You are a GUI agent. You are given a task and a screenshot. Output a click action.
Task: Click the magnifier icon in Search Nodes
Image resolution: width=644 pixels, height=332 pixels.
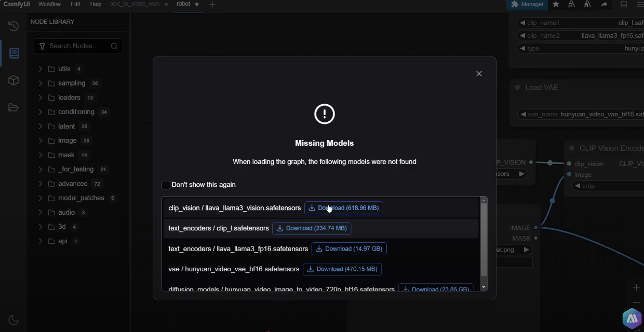[114, 46]
